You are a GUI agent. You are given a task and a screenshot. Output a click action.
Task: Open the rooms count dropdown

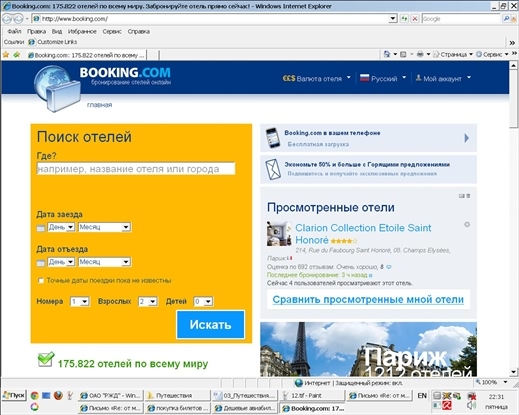(x=79, y=301)
